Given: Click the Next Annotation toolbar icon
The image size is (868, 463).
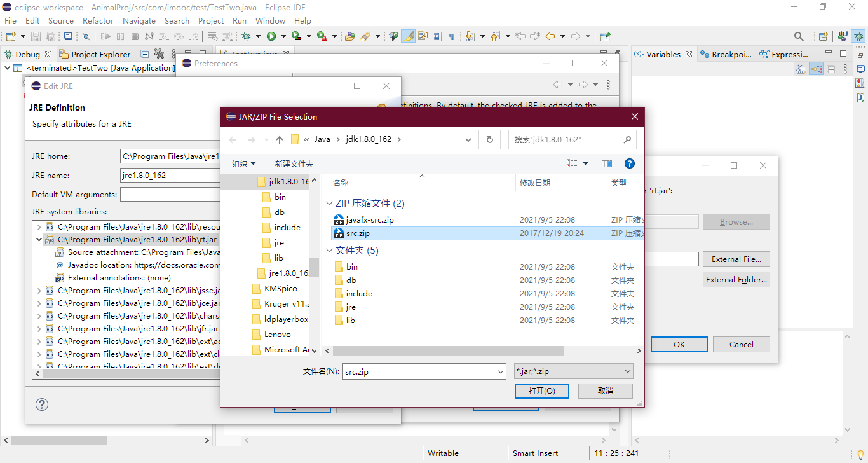Looking at the screenshot, I should point(470,37).
